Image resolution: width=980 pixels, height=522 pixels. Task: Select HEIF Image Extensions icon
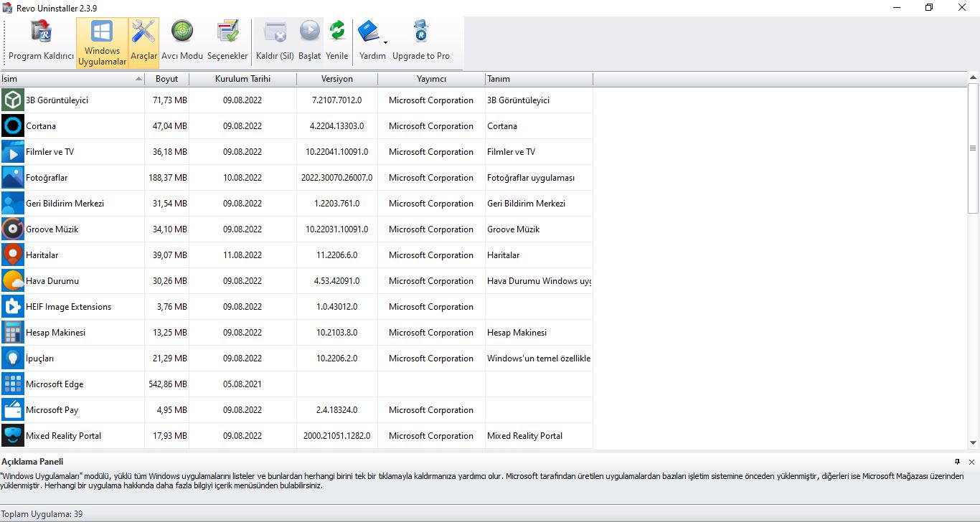(x=13, y=307)
